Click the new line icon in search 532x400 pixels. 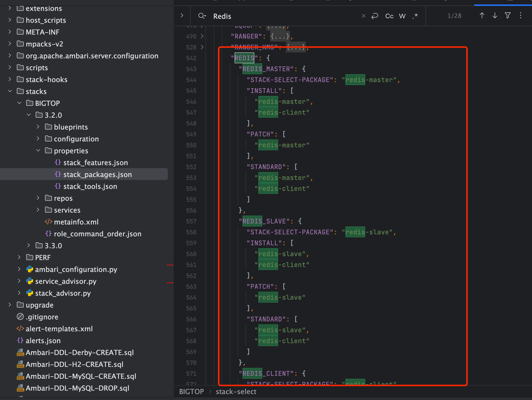375,16
